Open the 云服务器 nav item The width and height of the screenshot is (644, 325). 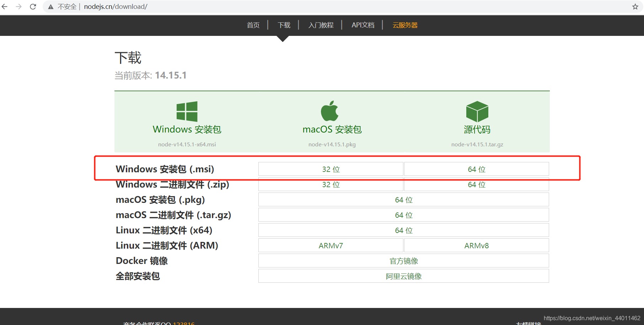coord(405,25)
